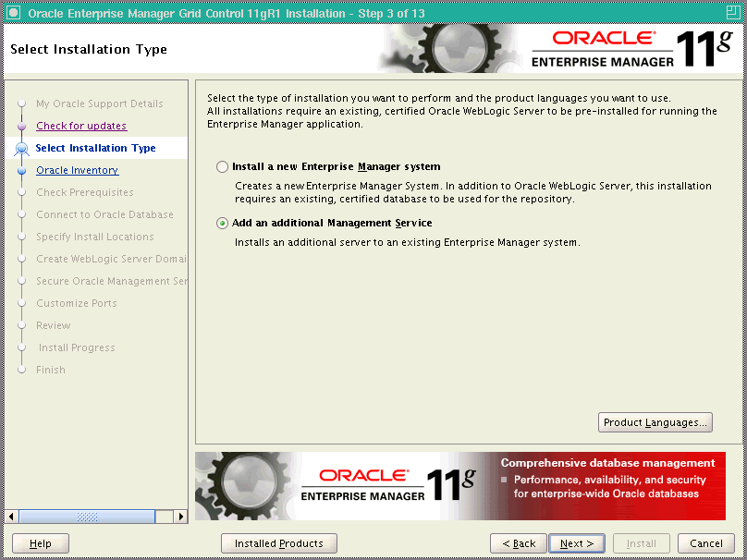The height and width of the screenshot is (560, 747).
Task: Click Finish step label
Action: [51, 370]
